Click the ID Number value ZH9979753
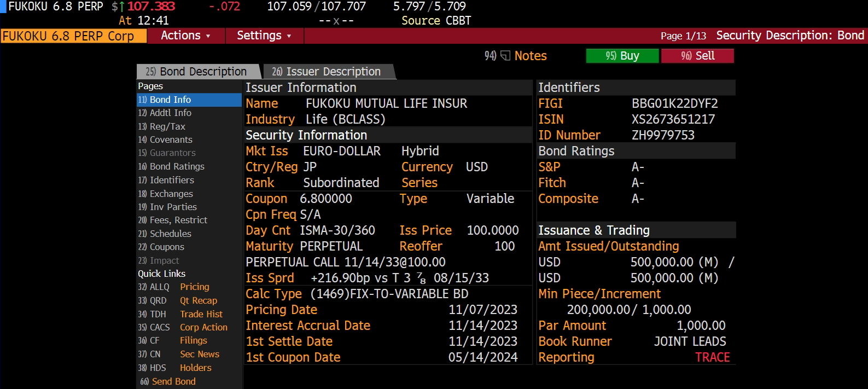868x389 pixels. tap(663, 135)
